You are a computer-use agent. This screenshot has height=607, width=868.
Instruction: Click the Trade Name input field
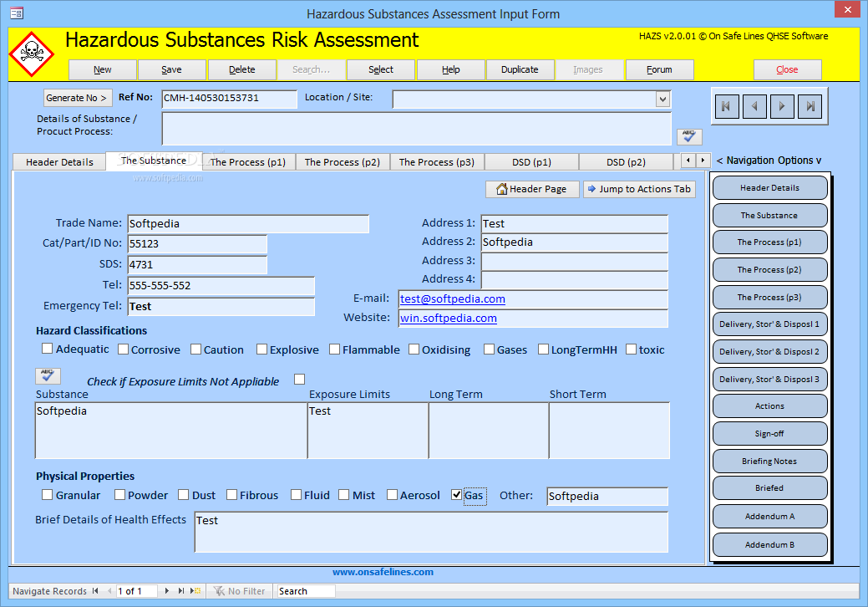point(248,224)
